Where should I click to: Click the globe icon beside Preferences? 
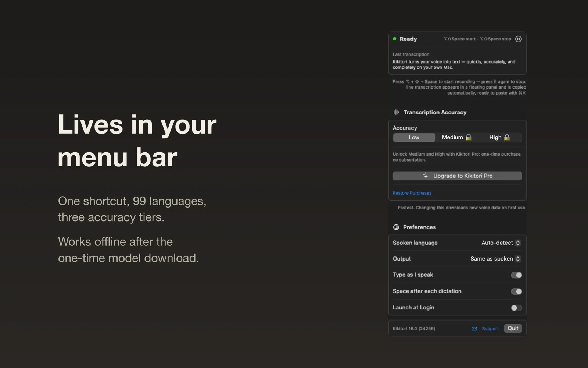click(396, 227)
